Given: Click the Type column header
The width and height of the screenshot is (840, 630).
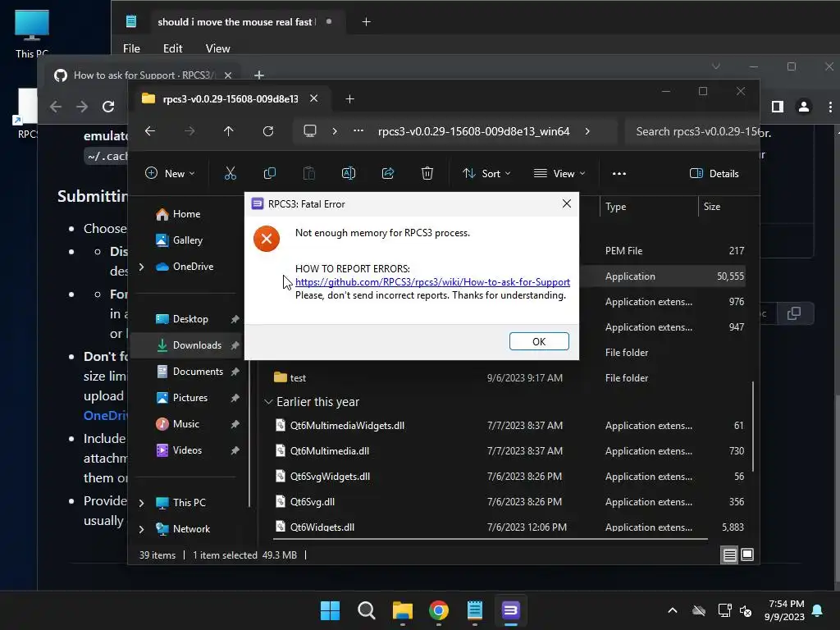Looking at the screenshot, I should [x=648, y=206].
